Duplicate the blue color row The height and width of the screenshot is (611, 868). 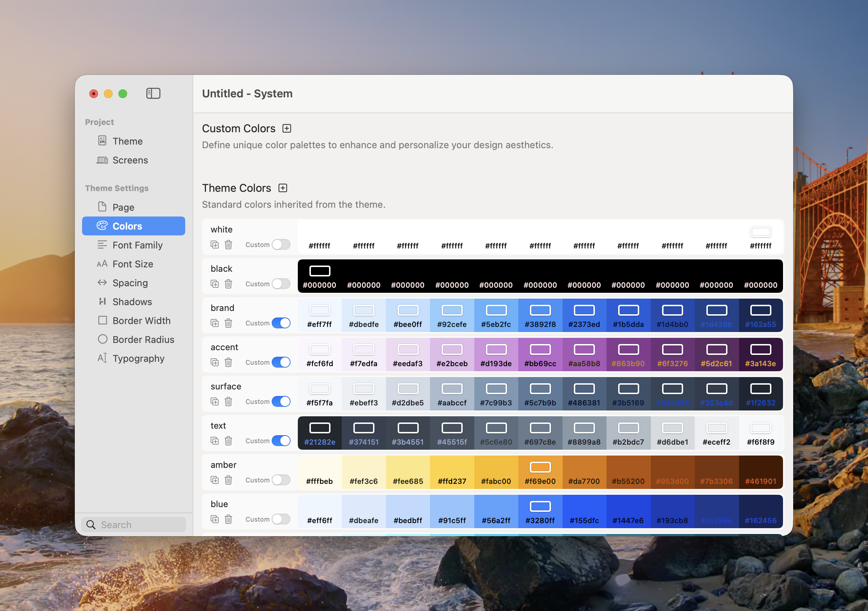215,519
